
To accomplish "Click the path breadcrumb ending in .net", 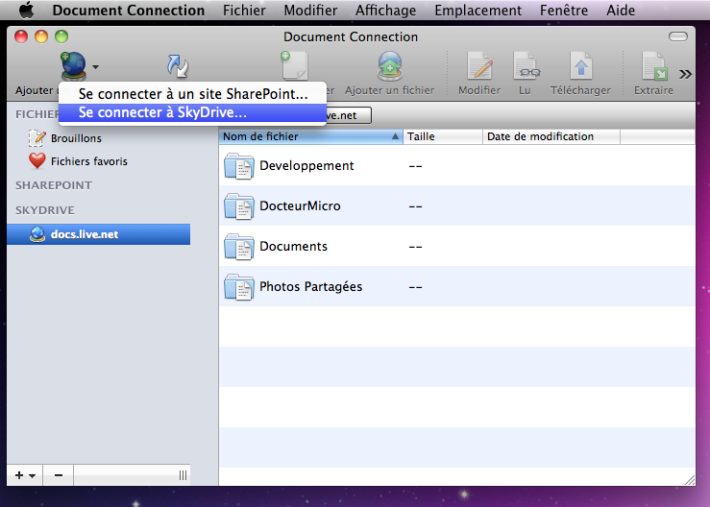I will (x=349, y=115).
